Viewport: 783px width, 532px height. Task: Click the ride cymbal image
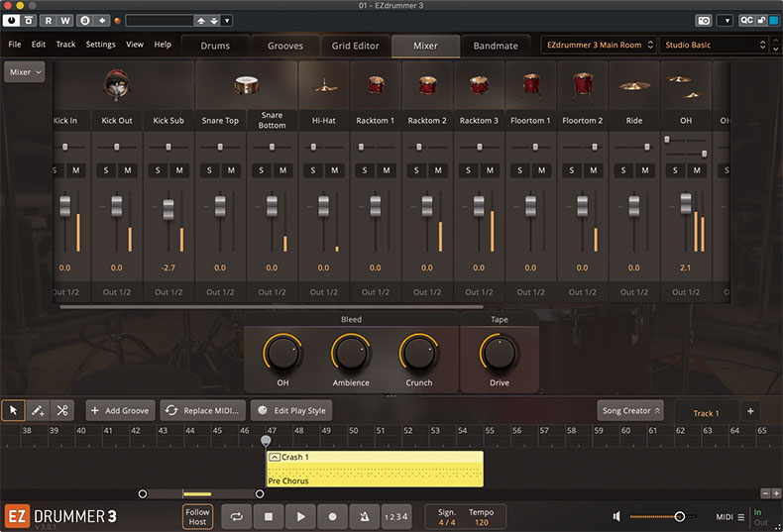coord(634,86)
